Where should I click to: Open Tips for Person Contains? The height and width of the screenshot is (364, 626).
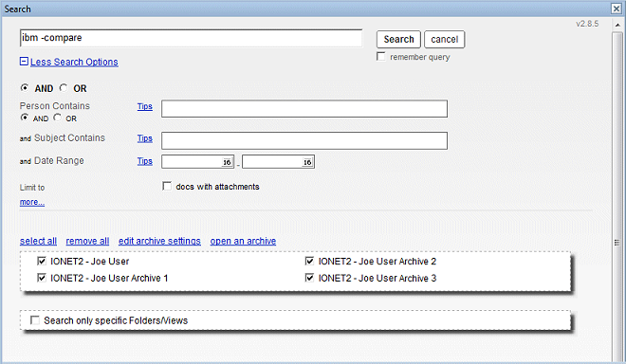(x=145, y=106)
